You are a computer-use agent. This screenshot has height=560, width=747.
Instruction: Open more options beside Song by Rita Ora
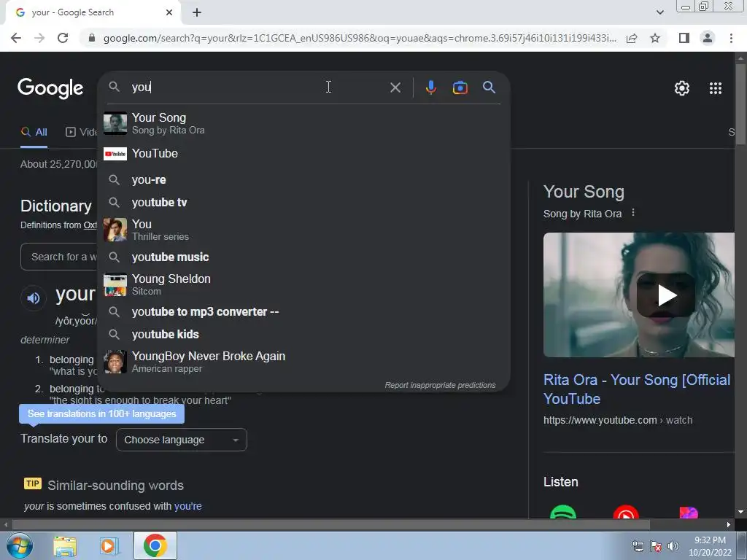tap(633, 212)
